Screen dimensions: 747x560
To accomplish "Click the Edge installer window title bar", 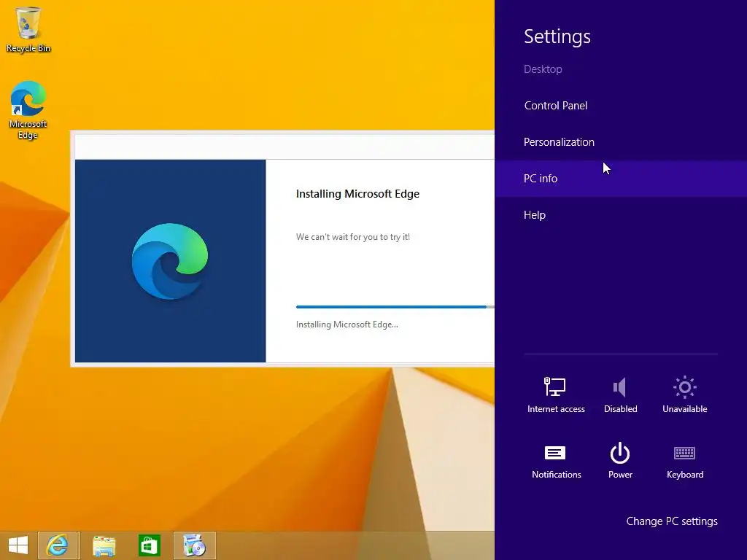I will 285,146.
